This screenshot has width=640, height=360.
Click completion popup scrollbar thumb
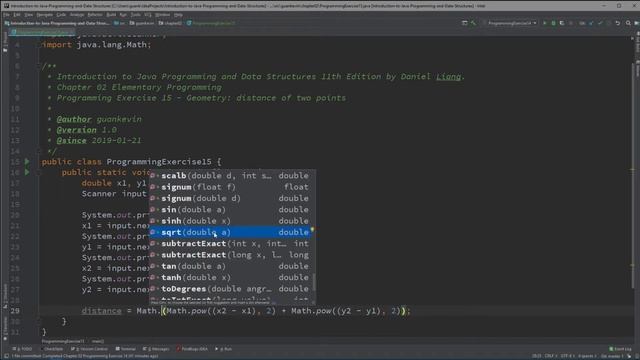coord(313,282)
